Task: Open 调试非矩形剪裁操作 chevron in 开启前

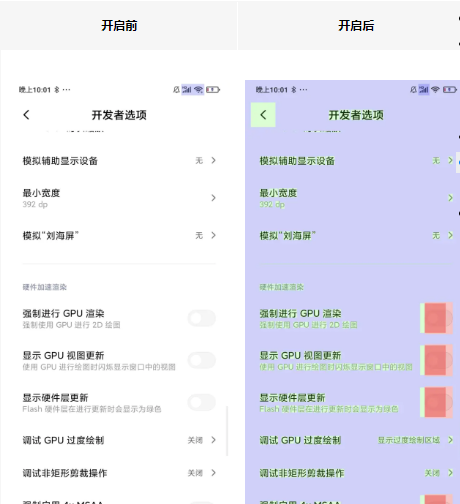Action: tap(214, 473)
